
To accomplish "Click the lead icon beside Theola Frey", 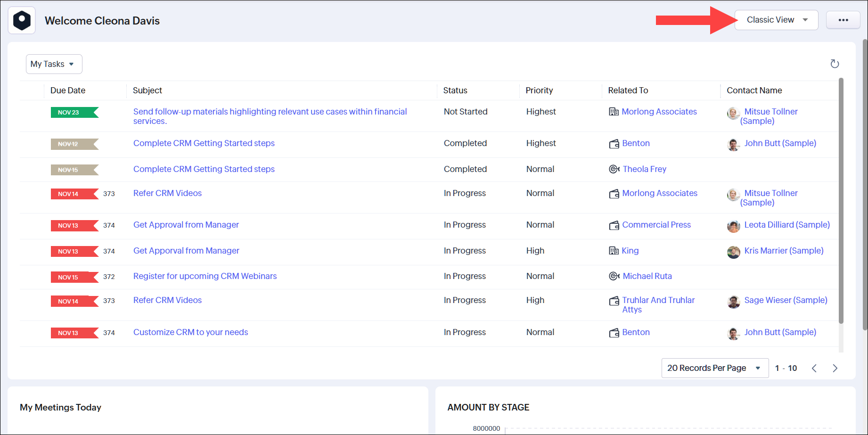I will 614,169.
